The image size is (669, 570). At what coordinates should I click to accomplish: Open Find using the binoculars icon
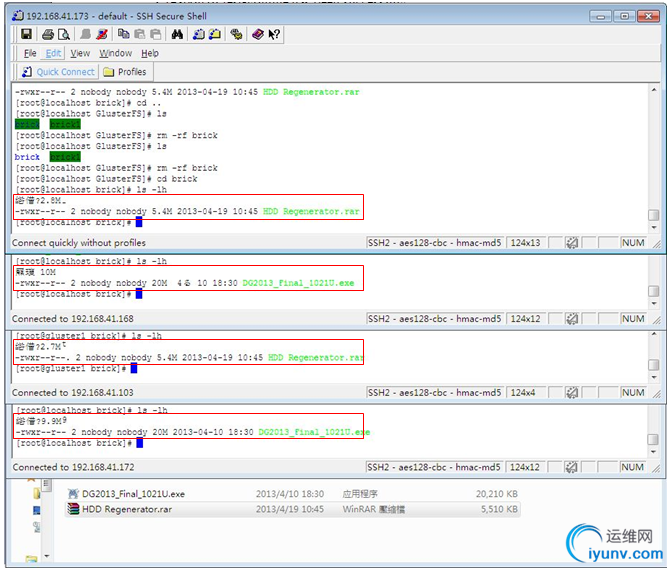(x=177, y=34)
